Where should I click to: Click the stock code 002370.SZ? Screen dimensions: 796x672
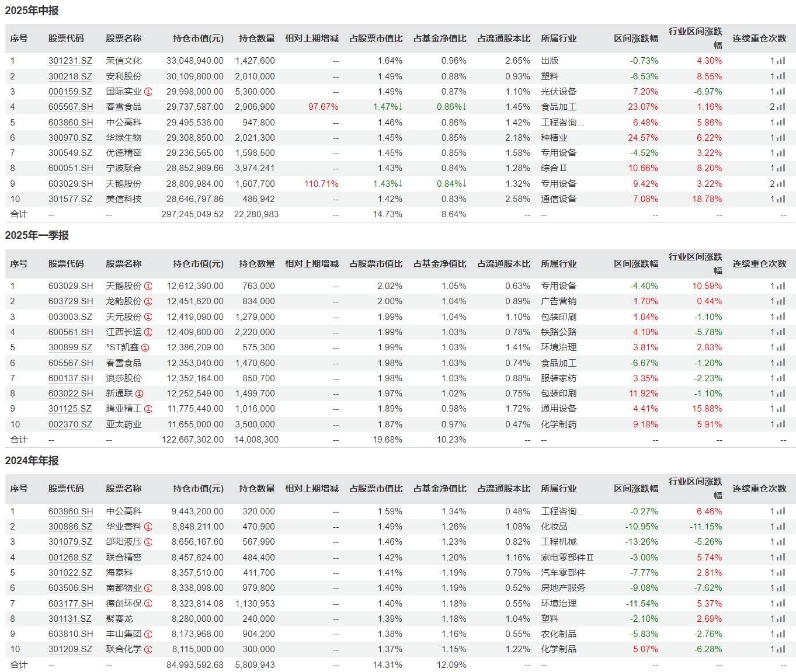(70, 424)
